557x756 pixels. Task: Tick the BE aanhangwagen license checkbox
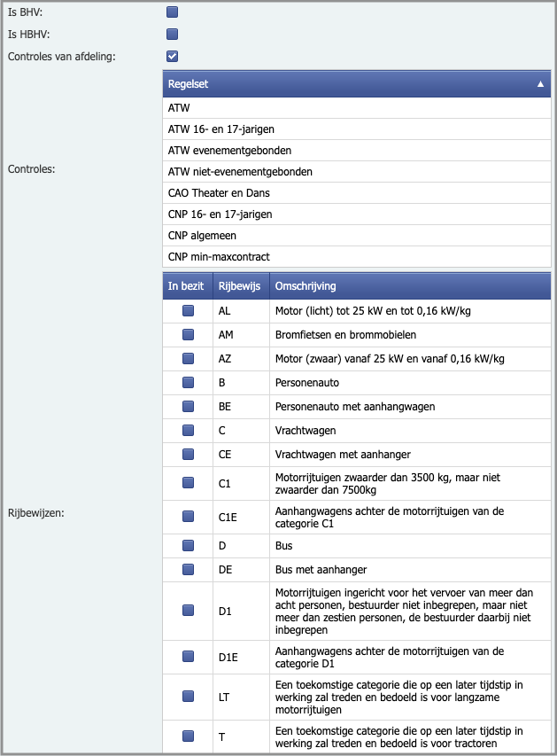click(188, 407)
